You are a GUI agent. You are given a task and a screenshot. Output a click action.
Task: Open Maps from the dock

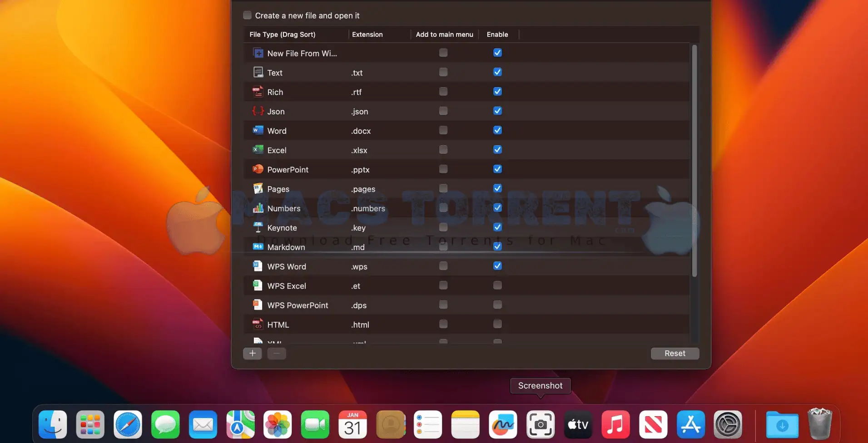tap(240, 425)
